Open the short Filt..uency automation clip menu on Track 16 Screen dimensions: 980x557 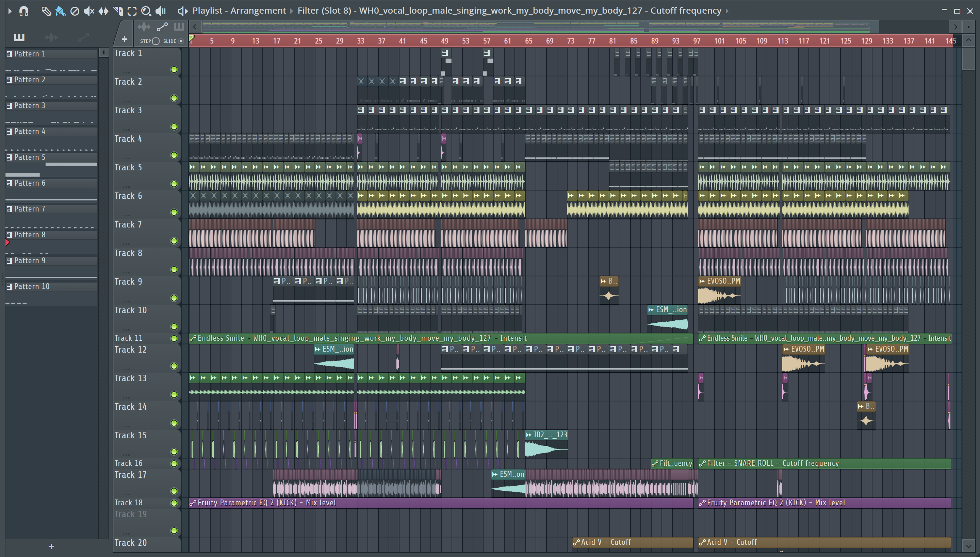point(655,464)
